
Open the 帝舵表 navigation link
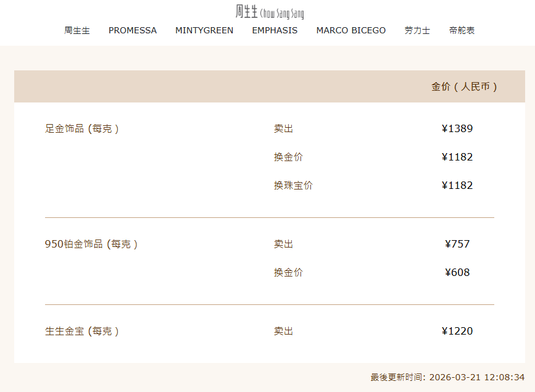point(462,30)
